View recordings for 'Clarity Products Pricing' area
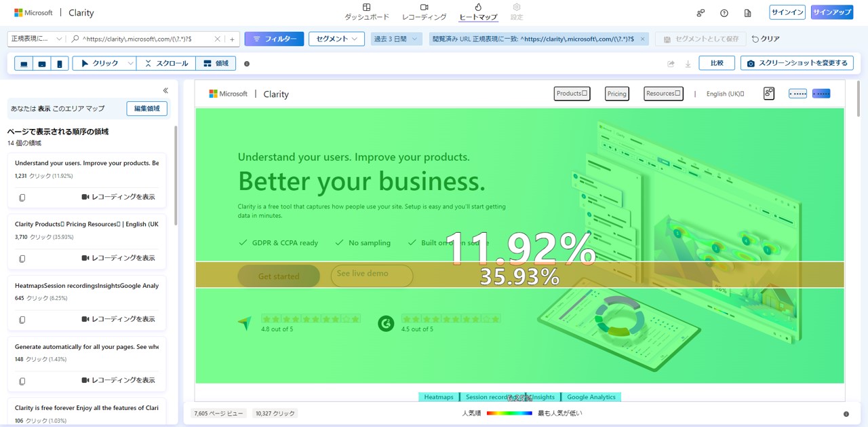This screenshot has height=427, width=868. (x=119, y=258)
